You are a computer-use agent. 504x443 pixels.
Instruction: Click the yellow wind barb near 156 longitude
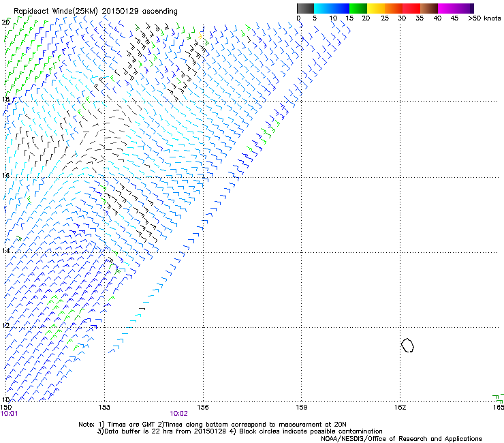[201, 35]
